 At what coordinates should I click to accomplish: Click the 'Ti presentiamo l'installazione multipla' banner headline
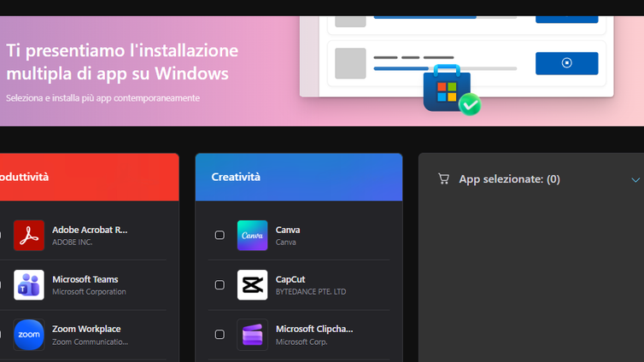pos(122,61)
